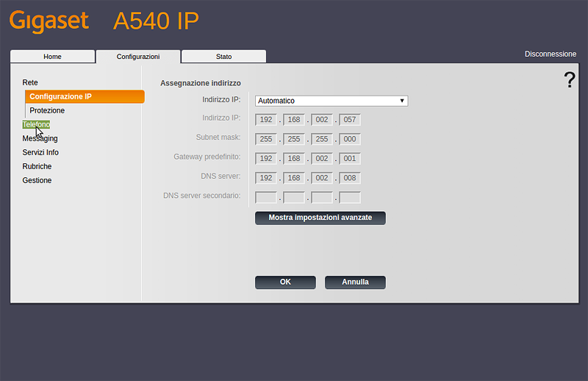Screen dimensions: 588x381
Task: Click Gateway predefinito last octet 001
Action: point(350,158)
